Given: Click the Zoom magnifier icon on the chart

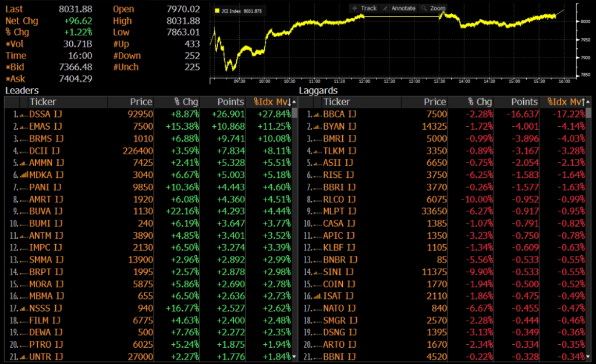Looking at the screenshot, I should coord(424,8).
